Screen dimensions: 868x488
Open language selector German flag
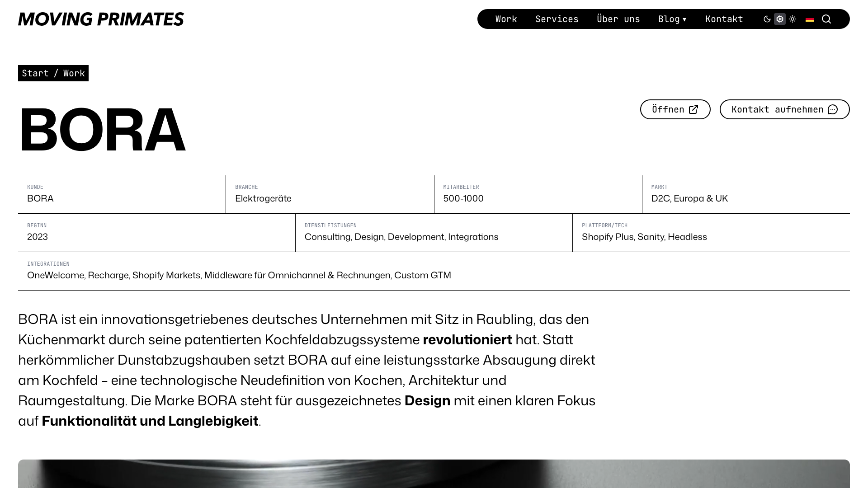pyautogui.click(x=810, y=19)
